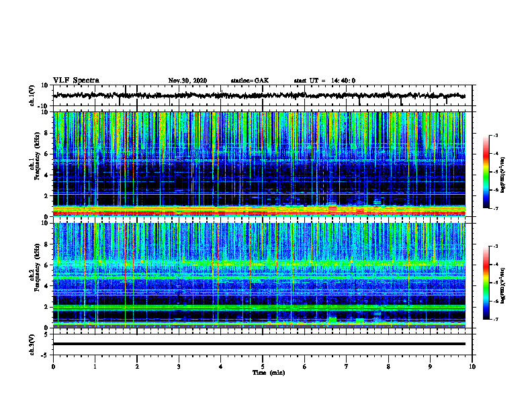Click the ch.1 color bar title "log(PSD)(V²/Hz)"

(x=503, y=175)
